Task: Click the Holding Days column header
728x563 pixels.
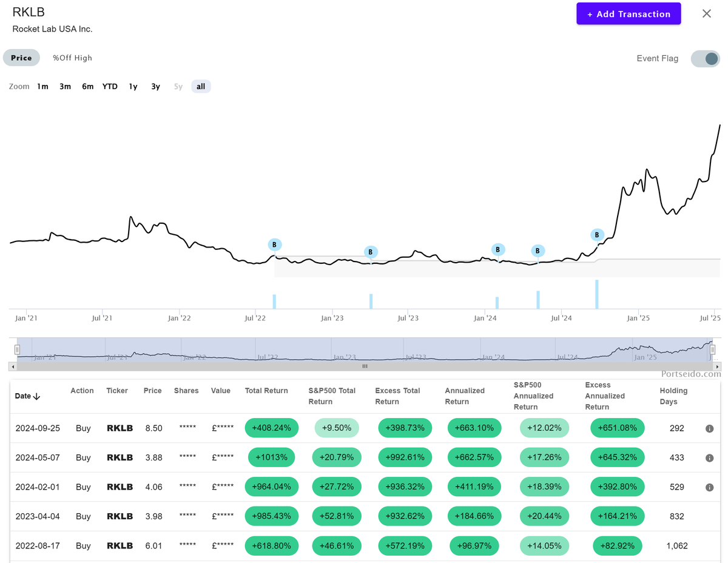Action: 674,396
